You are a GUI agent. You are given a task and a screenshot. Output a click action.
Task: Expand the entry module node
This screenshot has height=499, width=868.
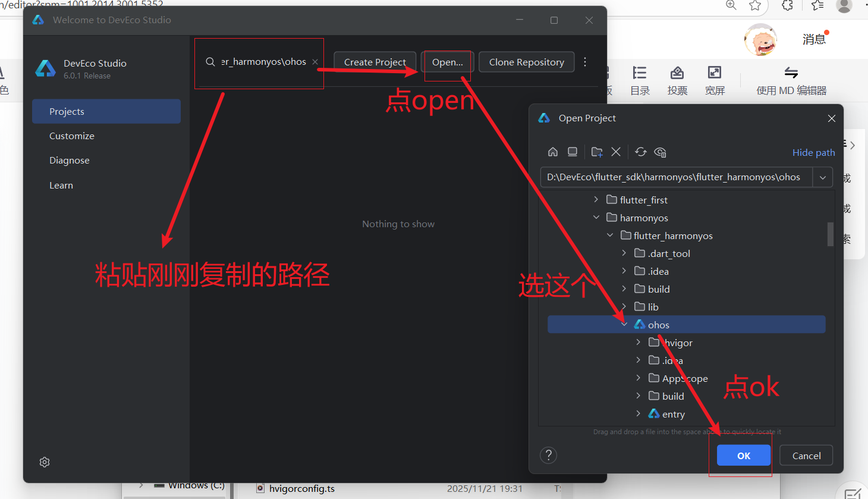tap(638, 414)
